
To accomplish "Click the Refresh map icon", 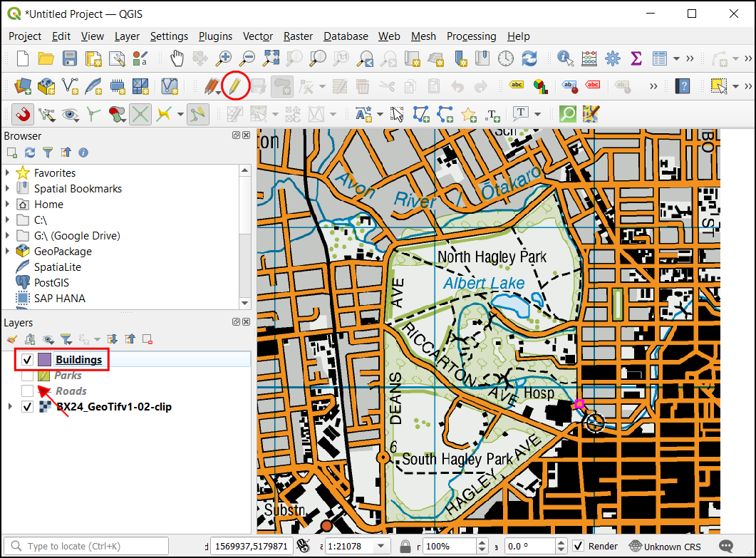I will tap(529, 58).
